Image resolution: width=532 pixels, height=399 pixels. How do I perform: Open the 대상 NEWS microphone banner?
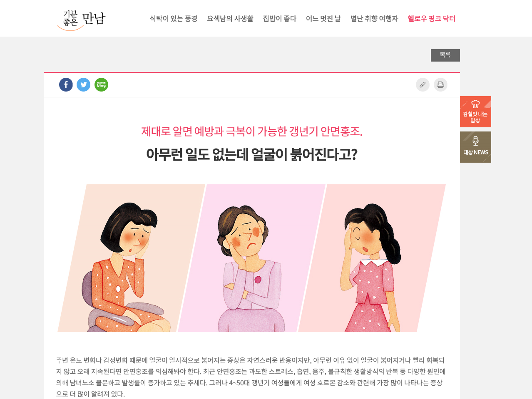[475, 147]
